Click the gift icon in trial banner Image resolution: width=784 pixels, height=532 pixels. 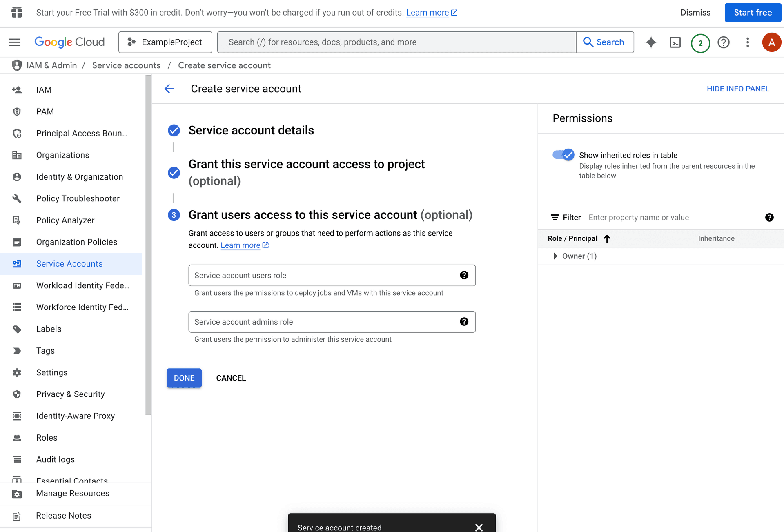click(17, 12)
